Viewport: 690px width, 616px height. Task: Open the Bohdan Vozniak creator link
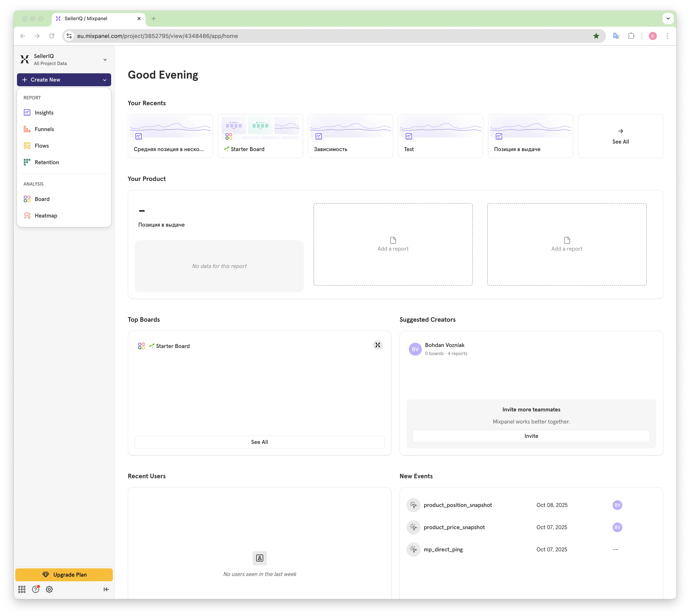444,345
